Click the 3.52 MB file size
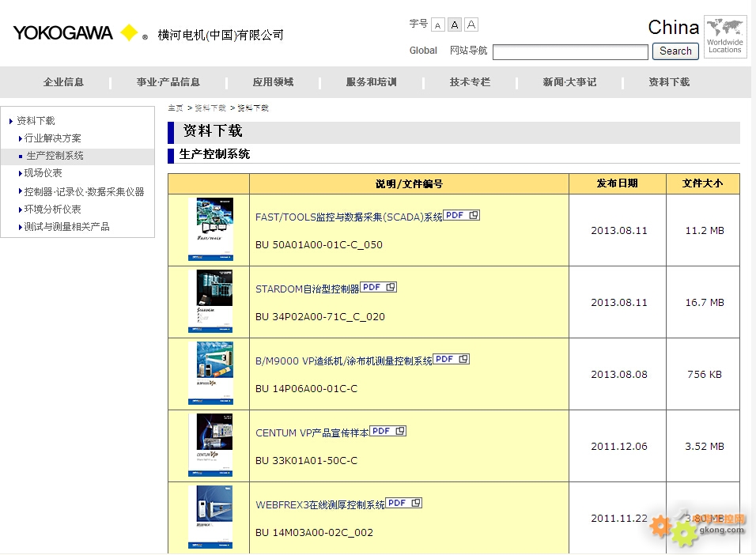The width and height of the screenshot is (756, 555). pyautogui.click(x=705, y=446)
